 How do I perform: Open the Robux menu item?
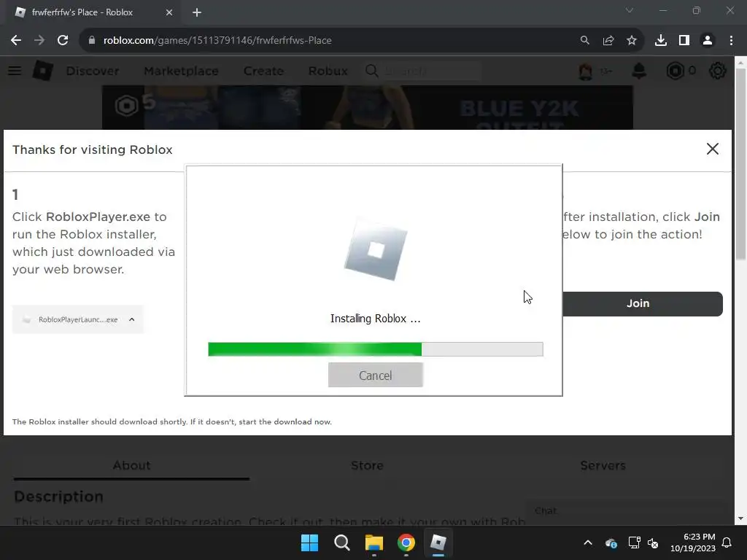(x=328, y=71)
